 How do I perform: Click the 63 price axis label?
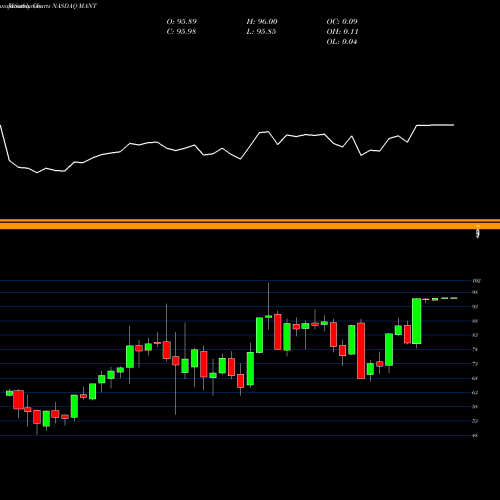475,393
